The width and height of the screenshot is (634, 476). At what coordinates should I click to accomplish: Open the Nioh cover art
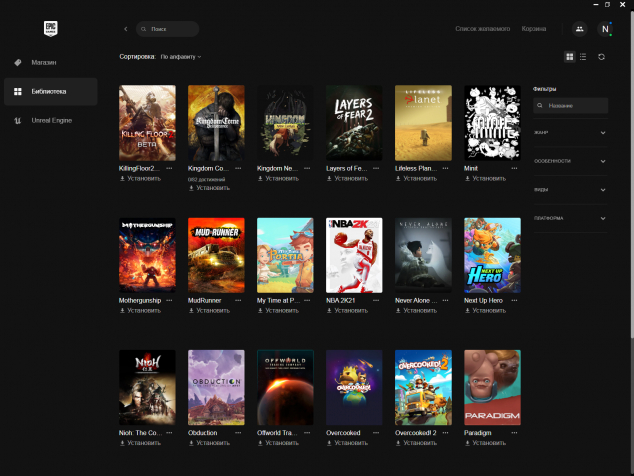pos(147,387)
